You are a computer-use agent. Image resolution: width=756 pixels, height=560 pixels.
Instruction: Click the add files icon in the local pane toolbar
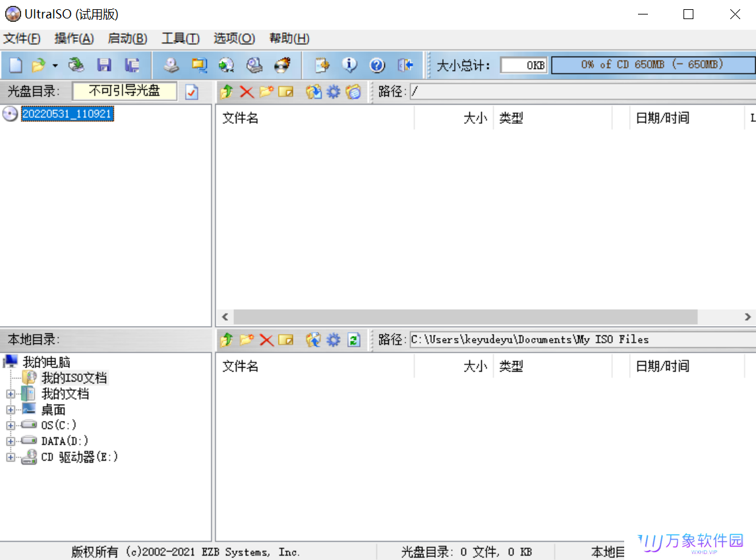click(313, 340)
